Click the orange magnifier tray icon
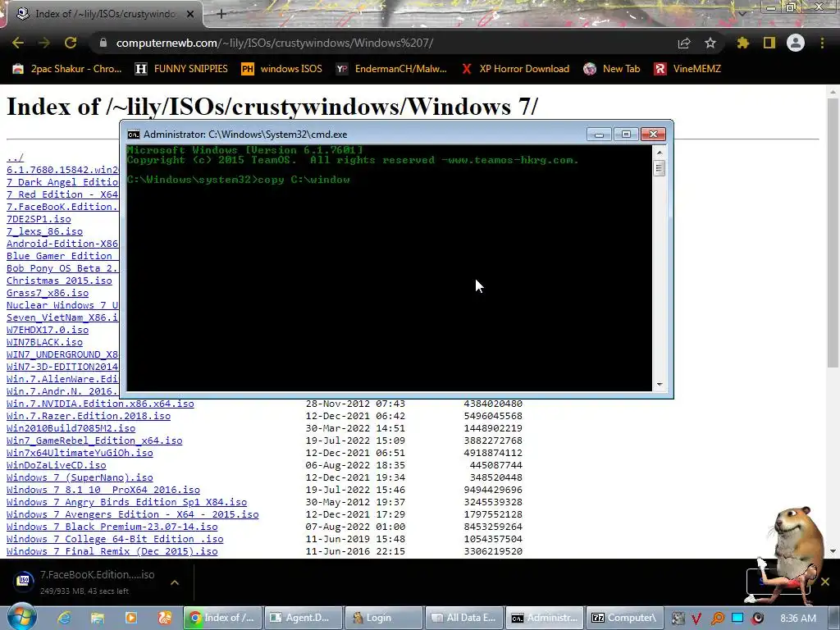840x630 pixels. click(717, 619)
